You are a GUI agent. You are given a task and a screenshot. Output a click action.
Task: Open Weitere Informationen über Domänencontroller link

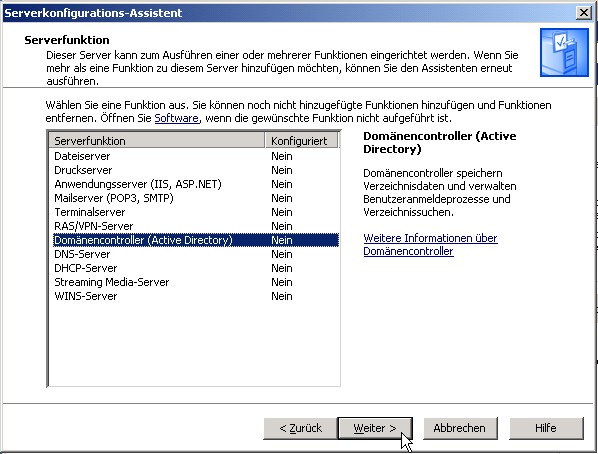430,245
